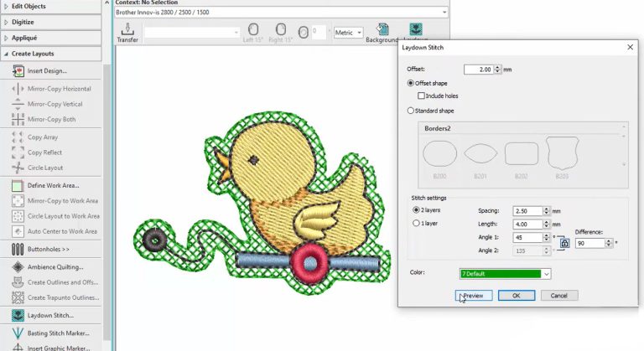Adjust the Offset stepper arrows
Image resolution: width=644 pixels, height=351 pixels.
497,70
